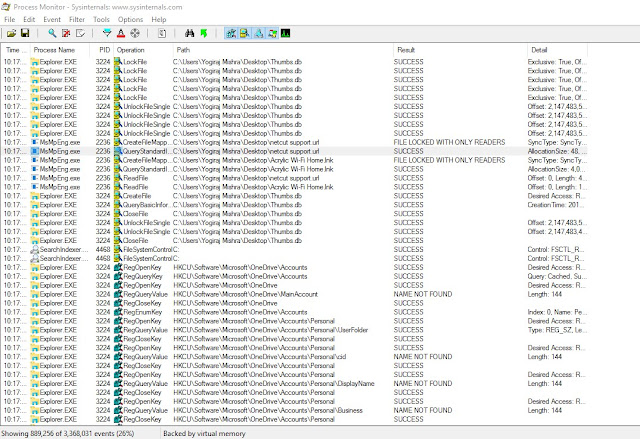The height and width of the screenshot is (439, 640).
Task: Select RegEnumKey row for OneDrive\Accounts
Action: pyautogui.click(x=295, y=312)
